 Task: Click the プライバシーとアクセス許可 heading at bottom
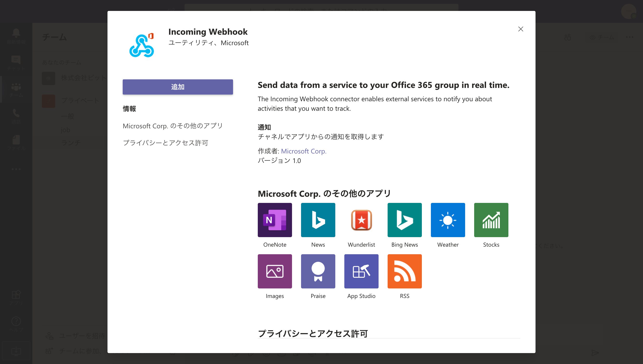point(313,334)
